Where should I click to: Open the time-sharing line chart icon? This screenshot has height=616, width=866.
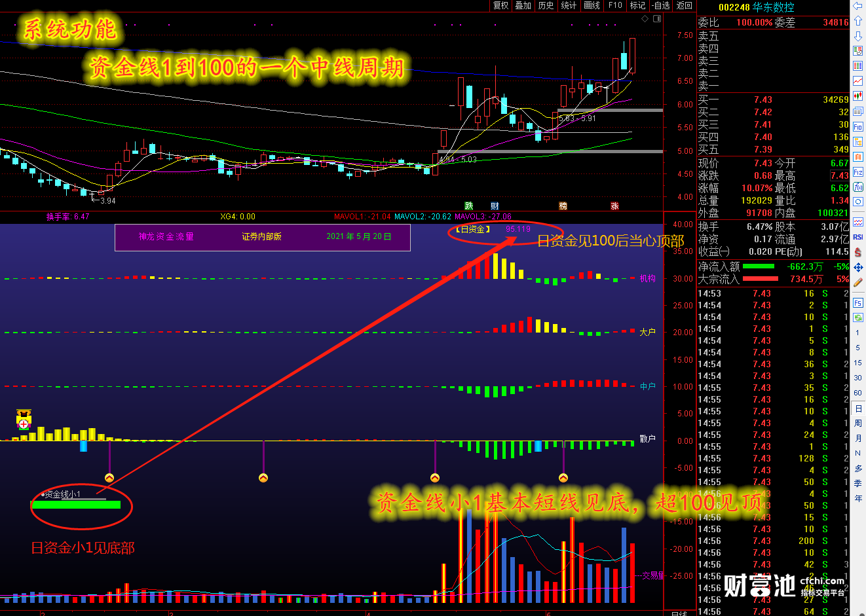click(857, 81)
